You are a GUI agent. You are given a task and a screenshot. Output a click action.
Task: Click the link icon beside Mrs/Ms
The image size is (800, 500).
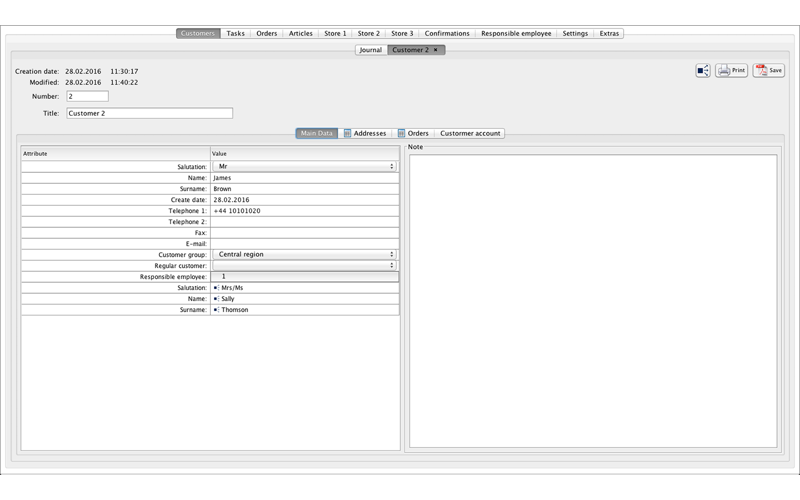pyautogui.click(x=216, y=288)
